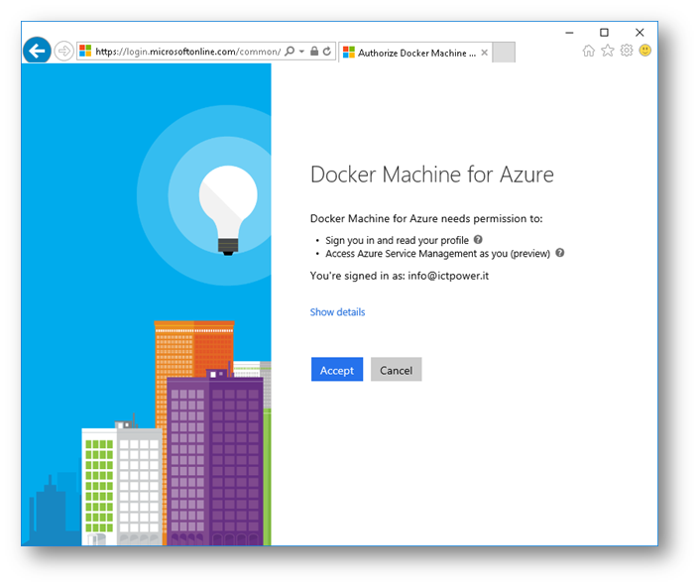The width and height of the screenshot is (700, 588).
Task: Open the Tools gear icon
Action: point(627,51)
